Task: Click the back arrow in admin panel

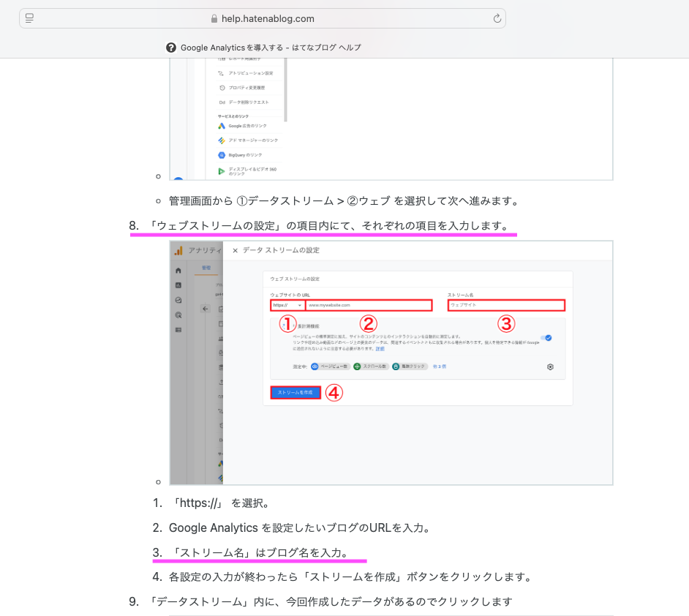Action: pyautogui.click(x=206, y=309)
